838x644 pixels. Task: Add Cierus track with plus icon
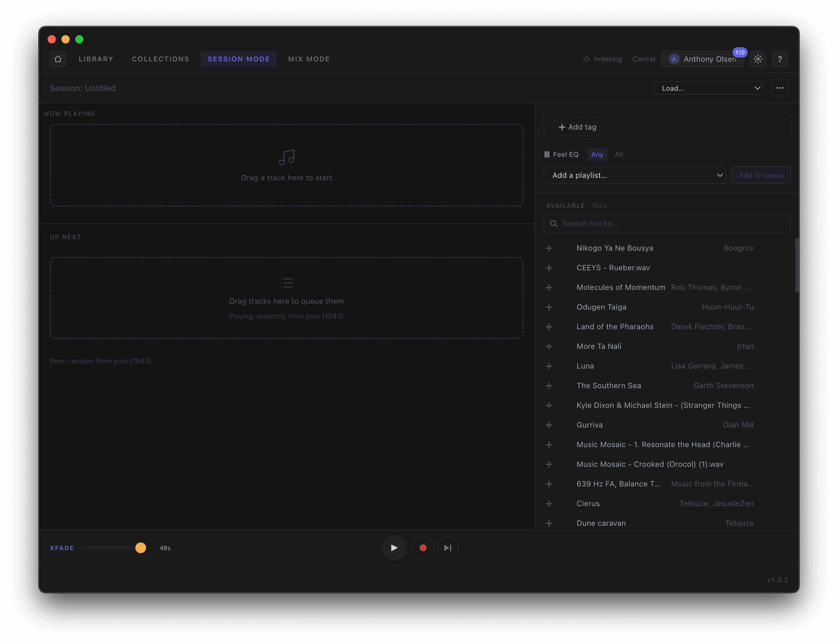click(549, 504)
